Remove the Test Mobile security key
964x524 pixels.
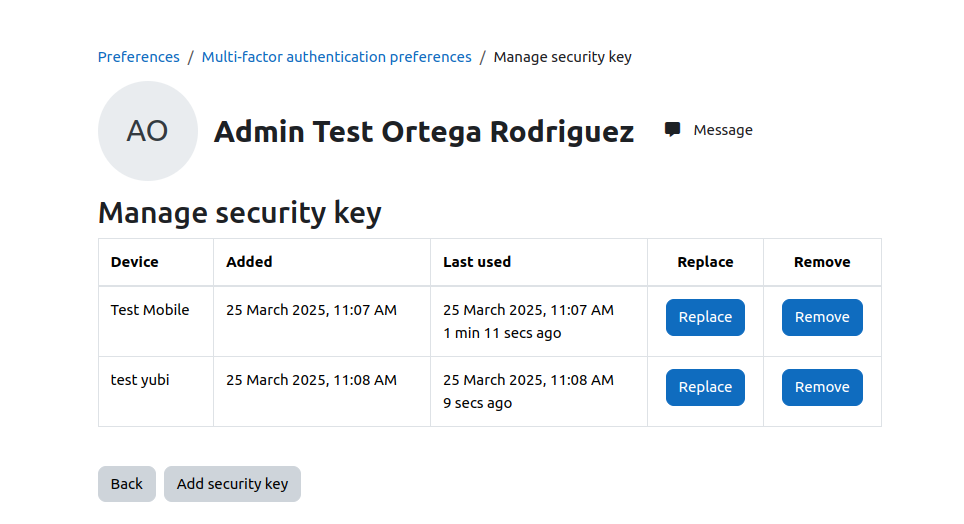click(x=822, y=317)
